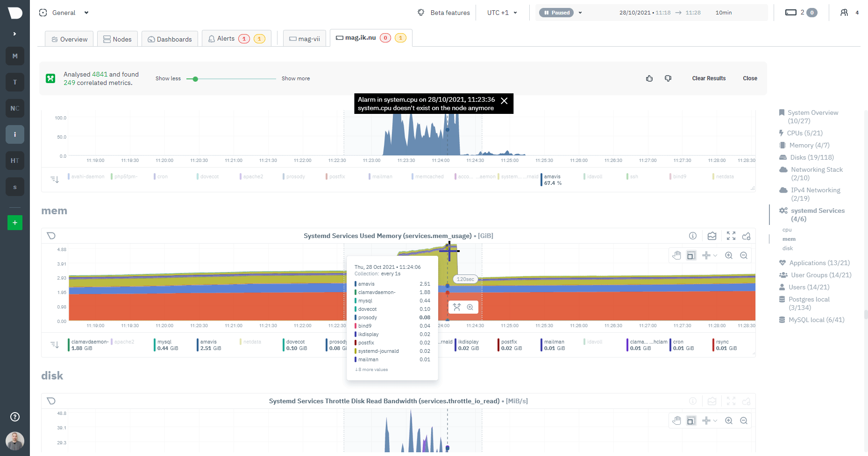Toggle mysql dimension in mem legend

click(x=167, y=345)
